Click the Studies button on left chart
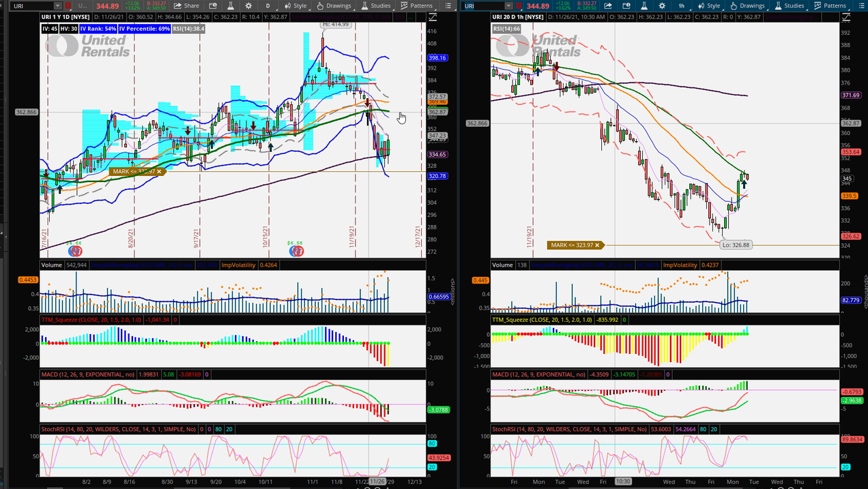Viewport: 868px width, 489px height. point(375,5)
